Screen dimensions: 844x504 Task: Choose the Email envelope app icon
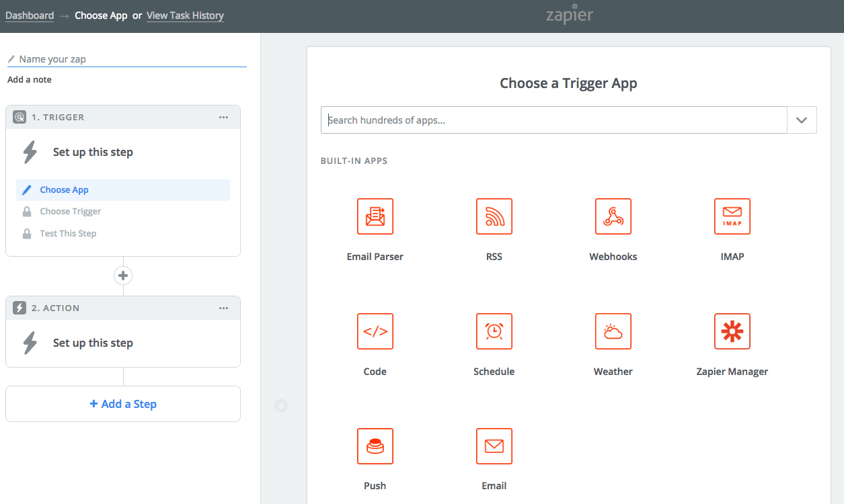point(494,446)
